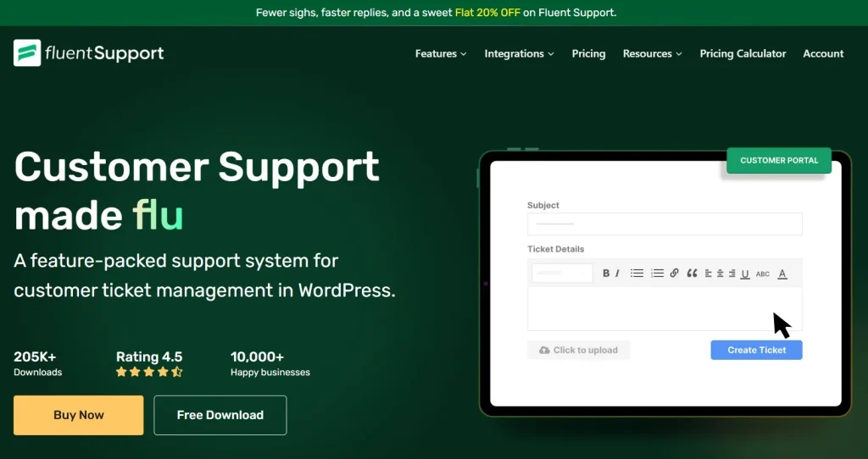This screenshot has width=868, height=459.
Task: Open the text color picker icon
Action: (782, 274)
